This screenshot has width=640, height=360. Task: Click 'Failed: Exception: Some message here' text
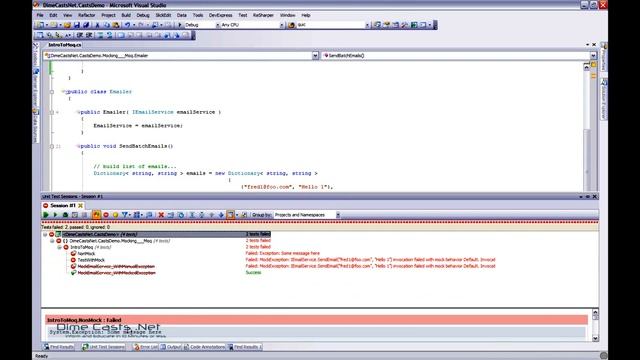[x=282, y=253]
